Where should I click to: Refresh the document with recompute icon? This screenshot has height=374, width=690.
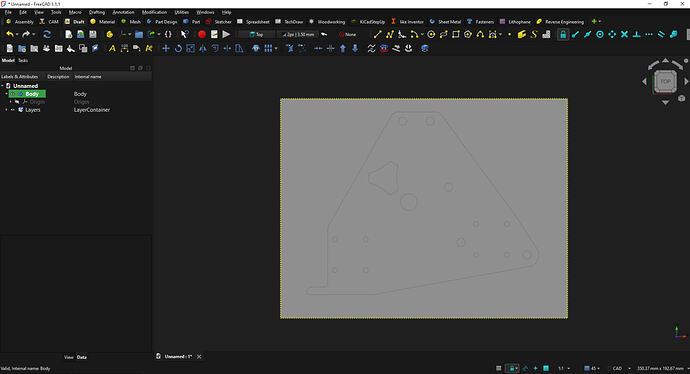coord(47,34)
